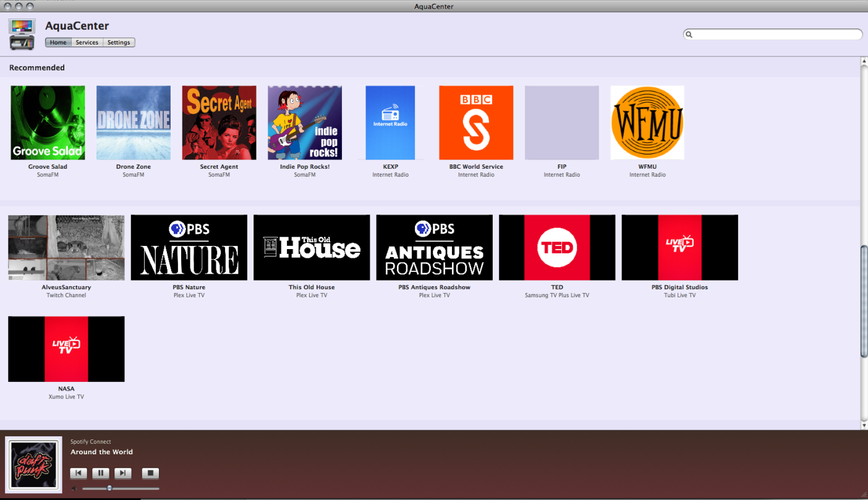Click the scrollbar down arrow
868x500 pixels.
pos(864,425)
